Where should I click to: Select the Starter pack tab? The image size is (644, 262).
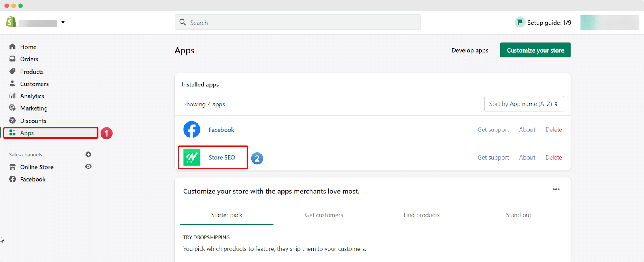(x=227, y=215)
